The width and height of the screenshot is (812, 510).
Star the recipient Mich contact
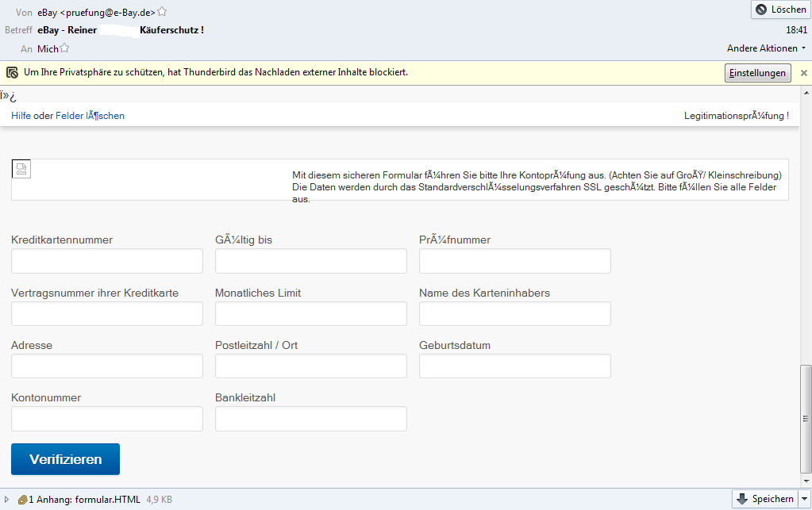pyautogui.click(x=64, y=48)
